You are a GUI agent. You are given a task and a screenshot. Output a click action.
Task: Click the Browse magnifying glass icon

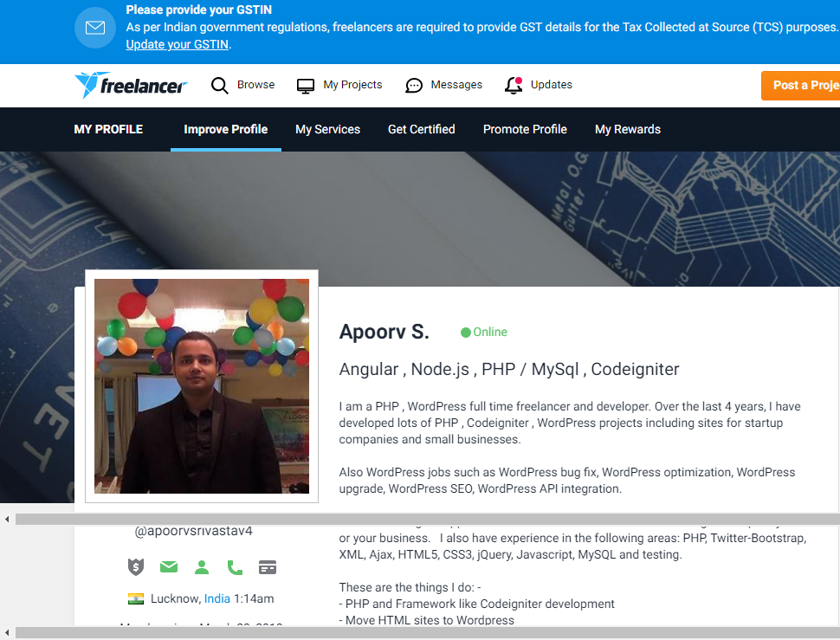(220, 85)
